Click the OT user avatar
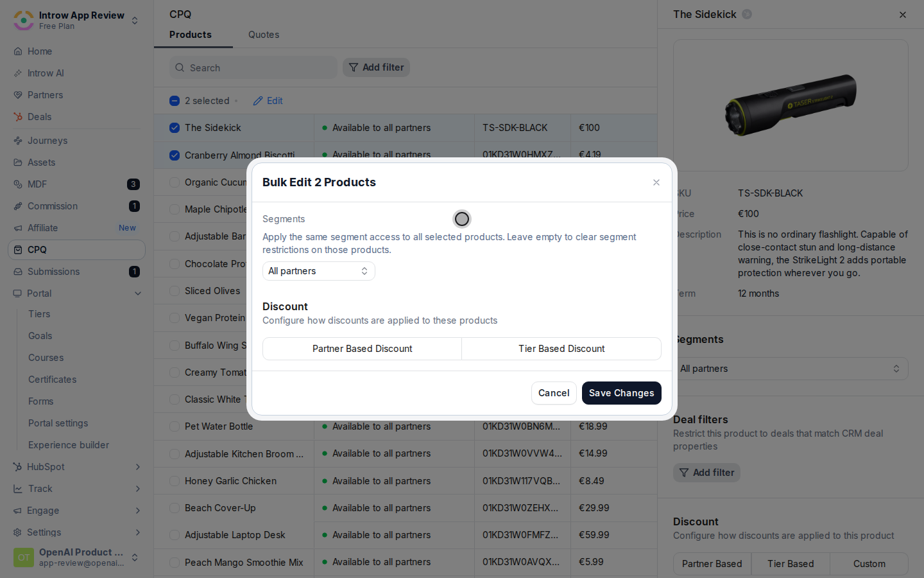924x578 pixels. tap(24, 557)
